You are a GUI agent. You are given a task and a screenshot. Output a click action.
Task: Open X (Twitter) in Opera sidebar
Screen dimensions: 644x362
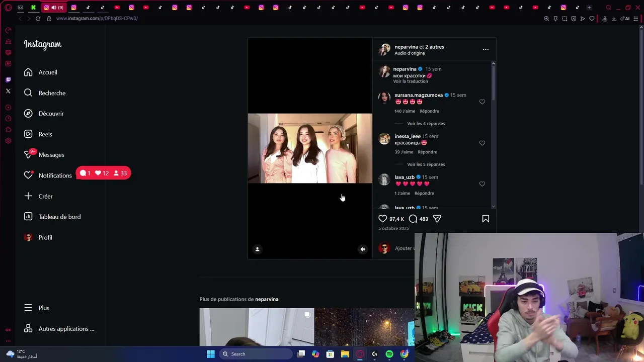[8, 91]
